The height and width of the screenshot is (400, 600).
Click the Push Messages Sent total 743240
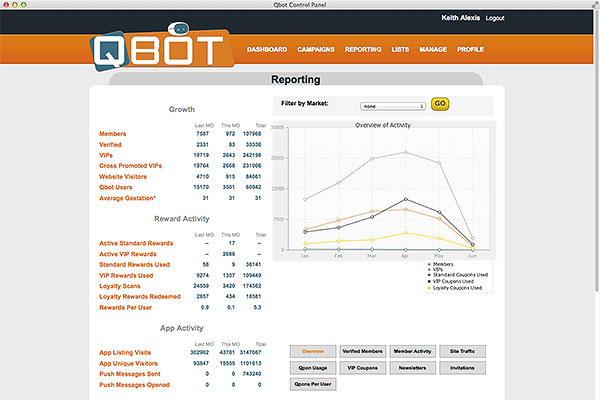coord(252,374)
